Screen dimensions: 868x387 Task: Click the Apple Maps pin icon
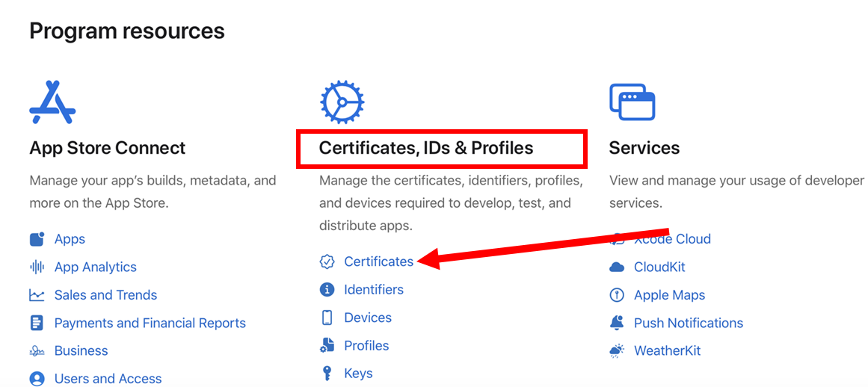[x=617, y=295]
